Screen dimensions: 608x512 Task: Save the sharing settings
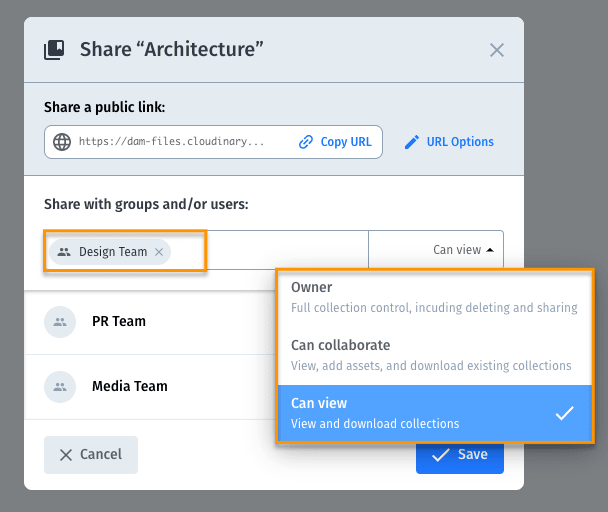pos(460,458)
